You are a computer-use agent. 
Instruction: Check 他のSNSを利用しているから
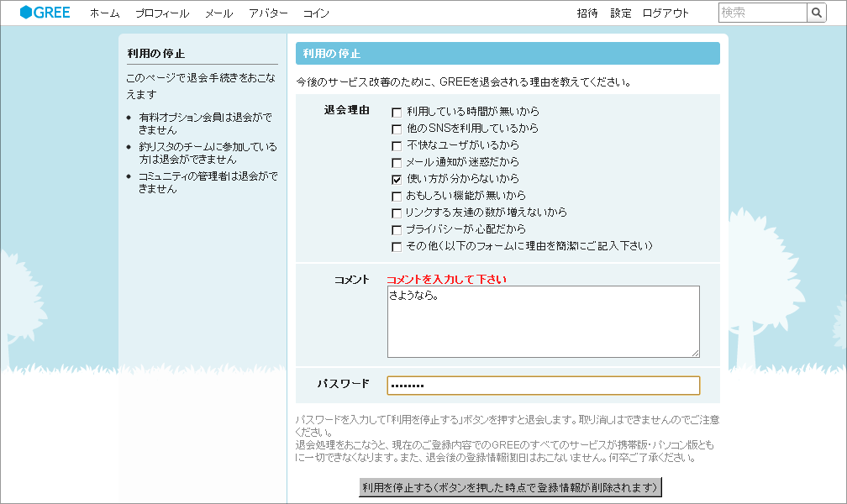(x=397, y=129)
